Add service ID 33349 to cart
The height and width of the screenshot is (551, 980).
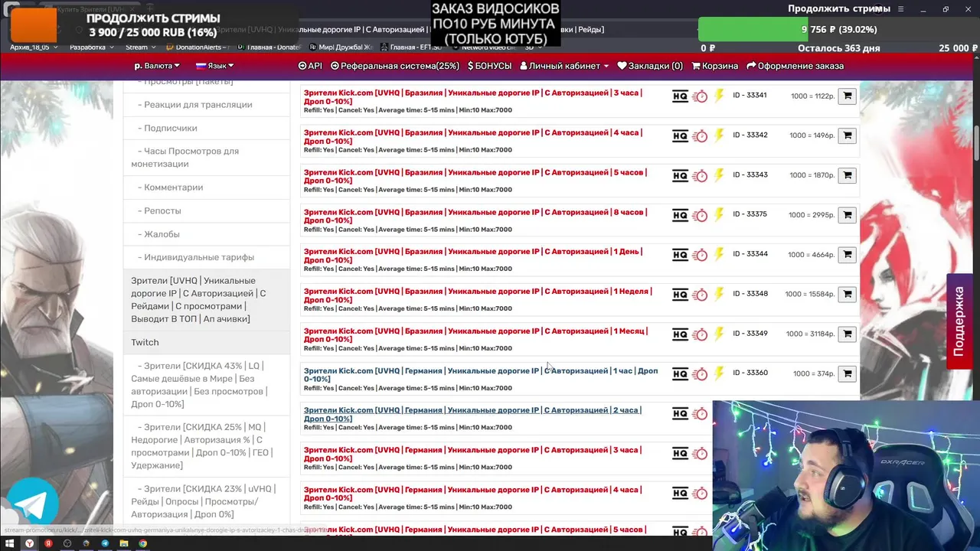847,334
